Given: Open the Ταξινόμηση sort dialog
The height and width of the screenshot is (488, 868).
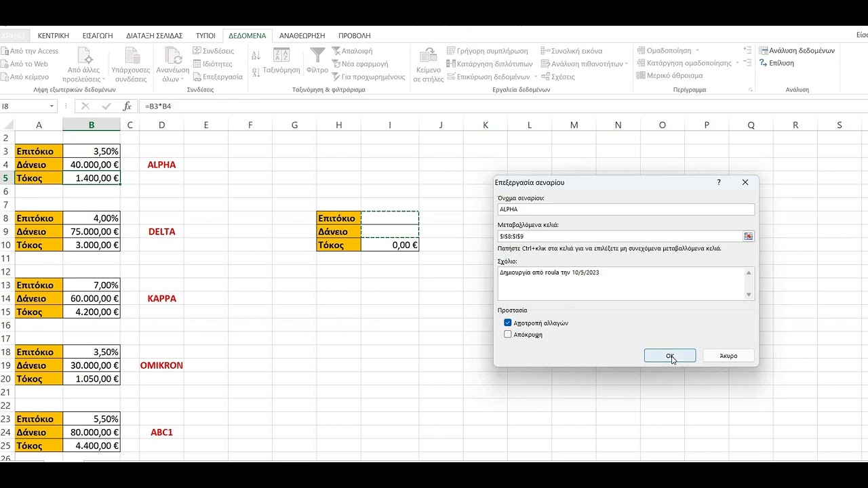Looking at the screenshot, I should tap(281, 62).
